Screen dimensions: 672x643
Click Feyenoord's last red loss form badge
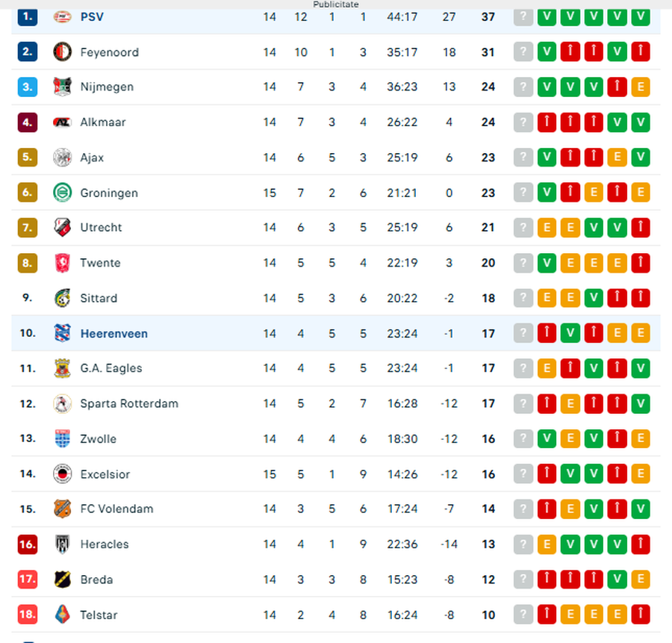641,52
